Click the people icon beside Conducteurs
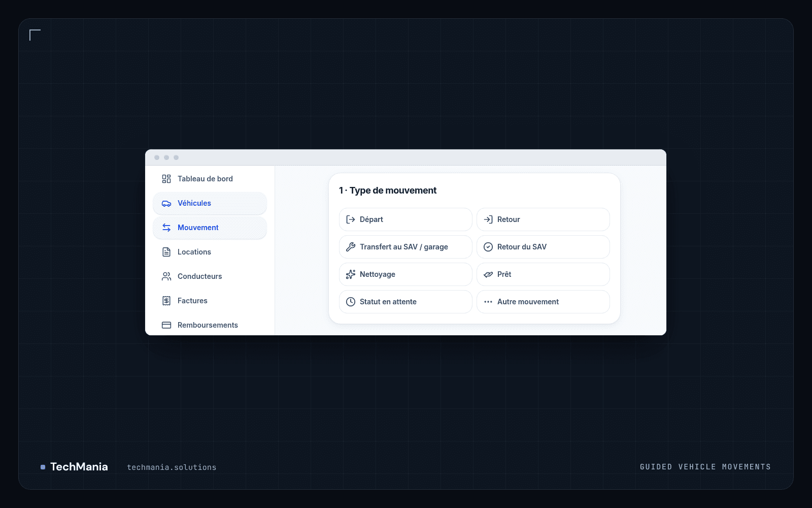 [166, 276]
